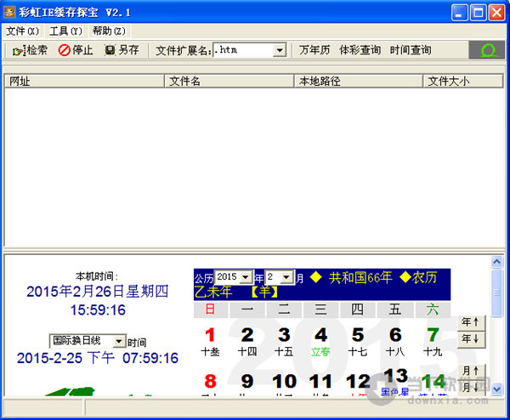Screen dimensions: 510x420
Task: Expand the 国际换日线 timezone dropdown
Action: click(x=119, y=341)
